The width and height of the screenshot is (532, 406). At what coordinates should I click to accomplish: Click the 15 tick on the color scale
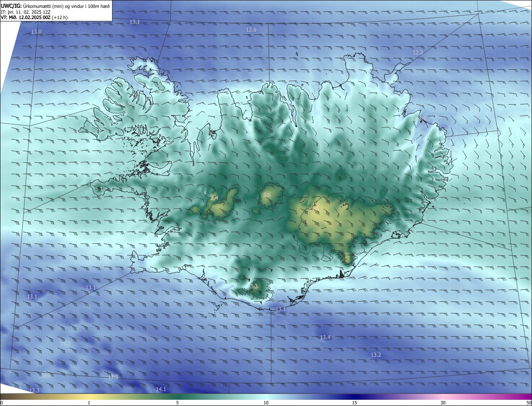pyautogui.click(x=355, y=403)
